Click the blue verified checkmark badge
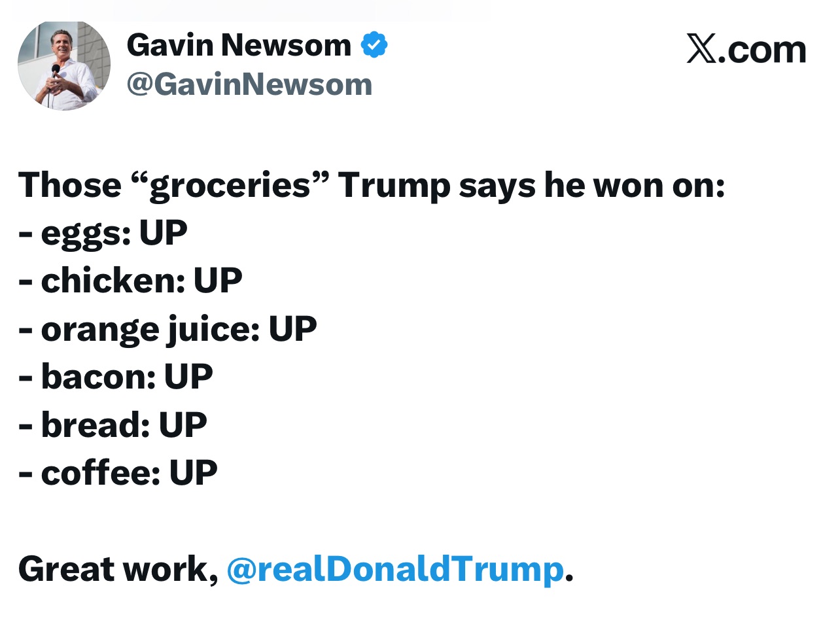The height and width of the screenshot is (626, 840). (375, 44)
